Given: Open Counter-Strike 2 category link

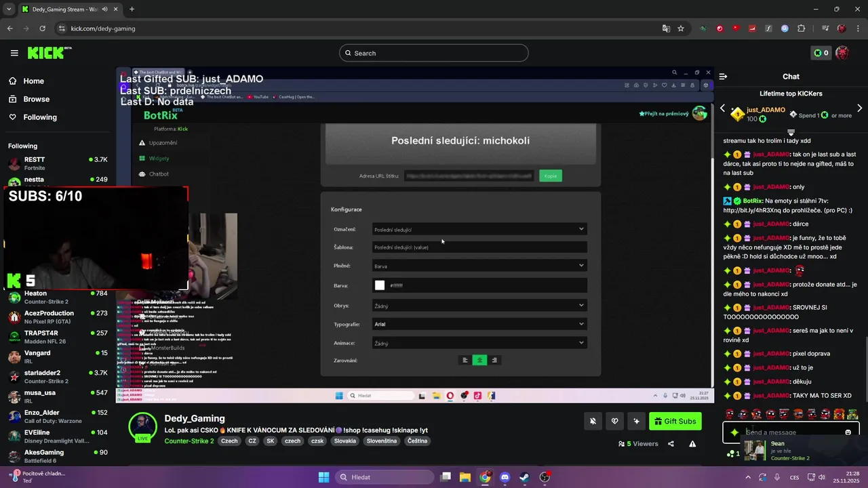Looking at the screenshot, I should 189,441.
